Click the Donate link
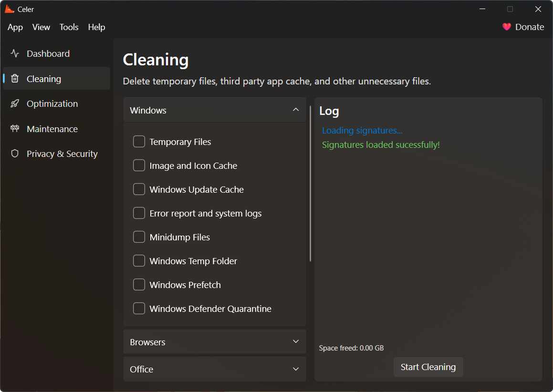Image resolution: width=553 pixels, height=392 pixels. [529, 27]
